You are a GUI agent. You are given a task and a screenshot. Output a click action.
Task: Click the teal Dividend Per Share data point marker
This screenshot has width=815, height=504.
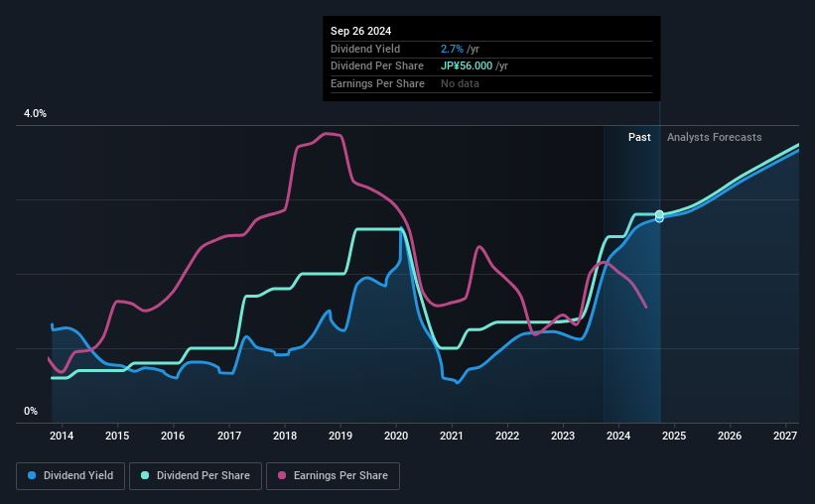point(659,214)
